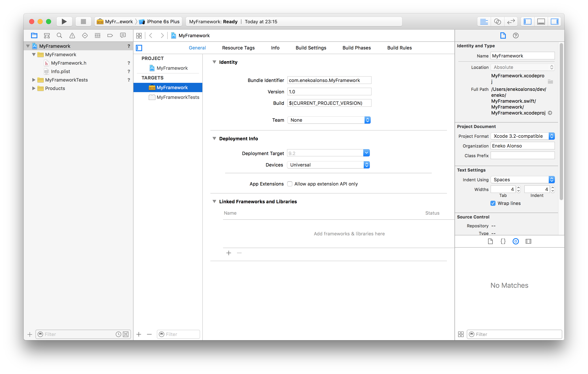Open the Test navigator diamond icon
The width and height of the screenshot is (588, 374).
85,35
